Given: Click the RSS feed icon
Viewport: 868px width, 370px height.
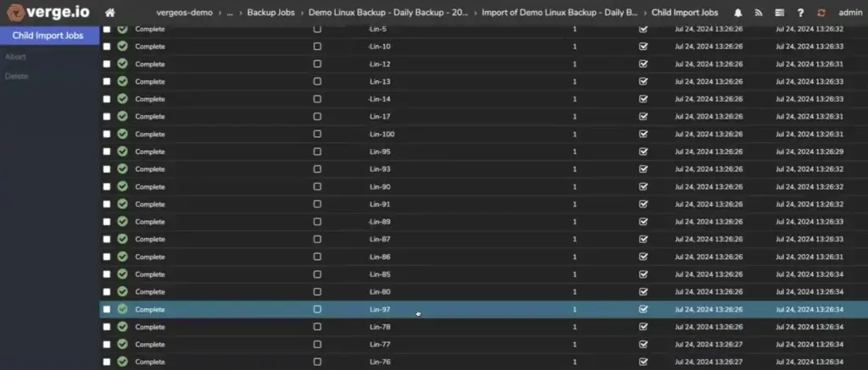Looking at the screenshot, I should [x=759, y=13].
